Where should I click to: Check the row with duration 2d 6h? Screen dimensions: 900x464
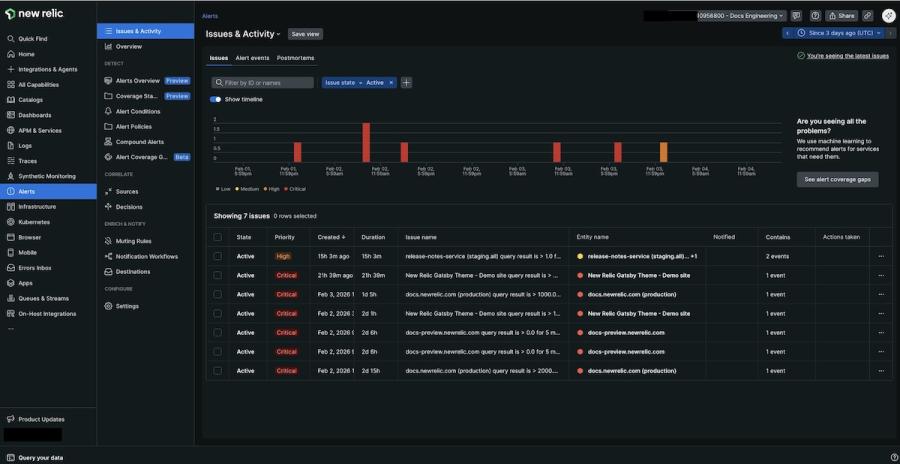pyautogui.click(x=218, y=332)
